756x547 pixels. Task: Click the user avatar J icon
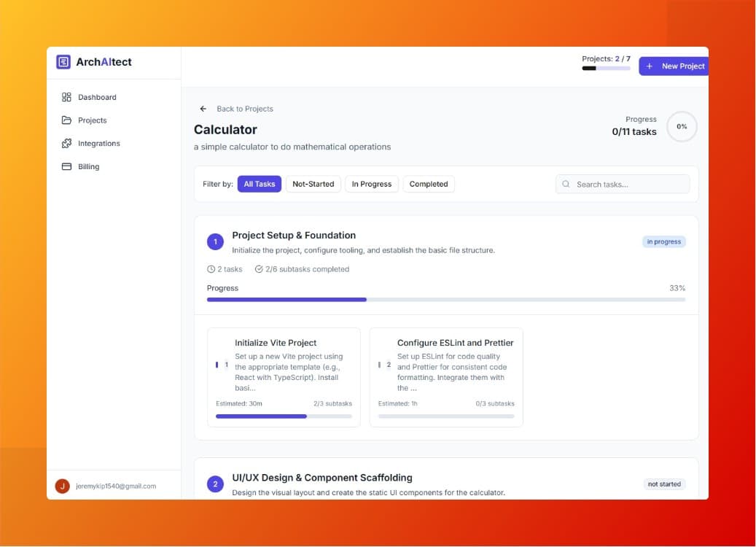click(62, 486)
